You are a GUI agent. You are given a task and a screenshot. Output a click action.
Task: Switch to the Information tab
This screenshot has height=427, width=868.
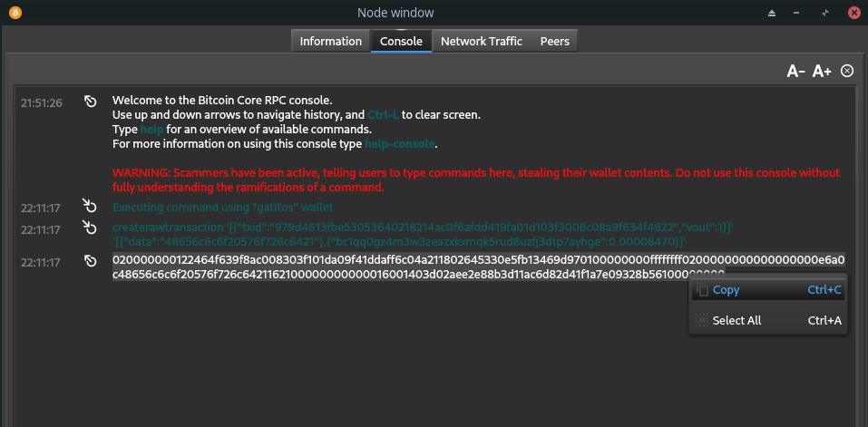click(x=330, y=41)
